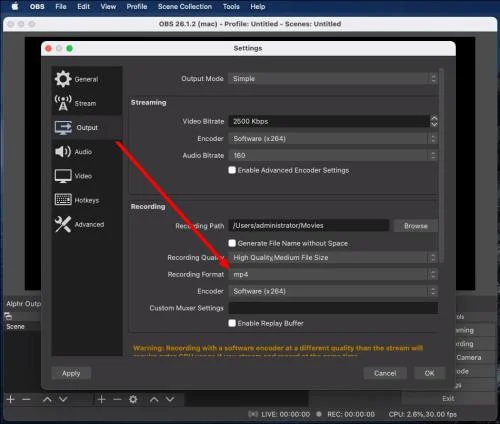This screenshot has height=424, width=500.
Task: Open the Hotkeys keyboard icon
Action: [x=63, y=200]
